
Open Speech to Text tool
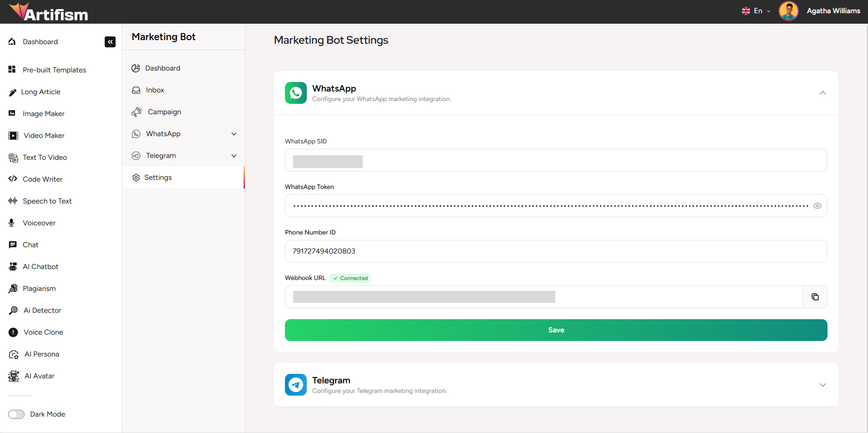click(47, 201)
